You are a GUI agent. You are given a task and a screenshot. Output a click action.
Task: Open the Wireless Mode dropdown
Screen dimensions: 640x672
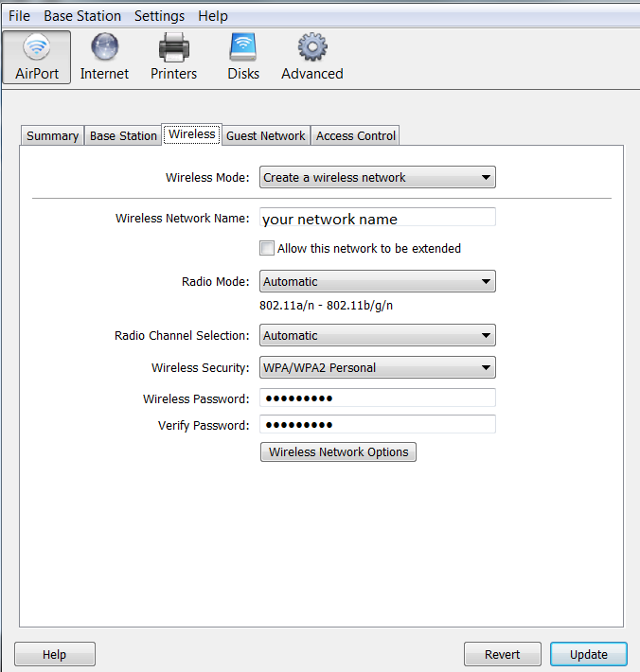[377, 177]
